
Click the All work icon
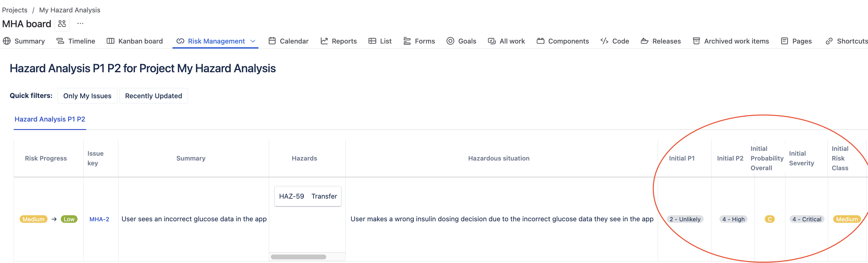pyautogui.click(x=492, y=41)
